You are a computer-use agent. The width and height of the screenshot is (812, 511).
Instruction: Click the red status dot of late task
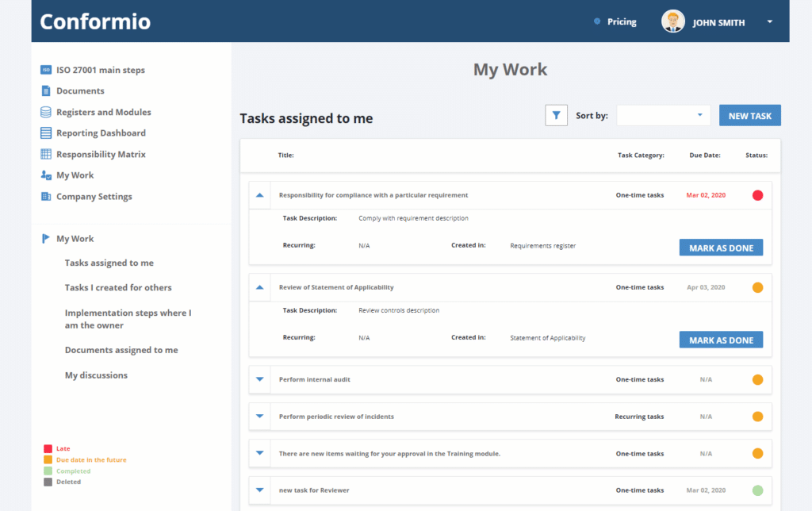point(757,195)
